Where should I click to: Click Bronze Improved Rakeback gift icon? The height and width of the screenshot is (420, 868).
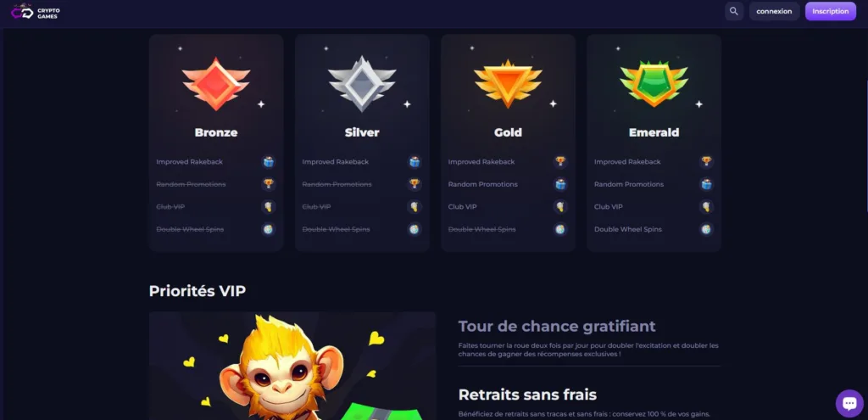pyautogui.click(x=269, y=162)
